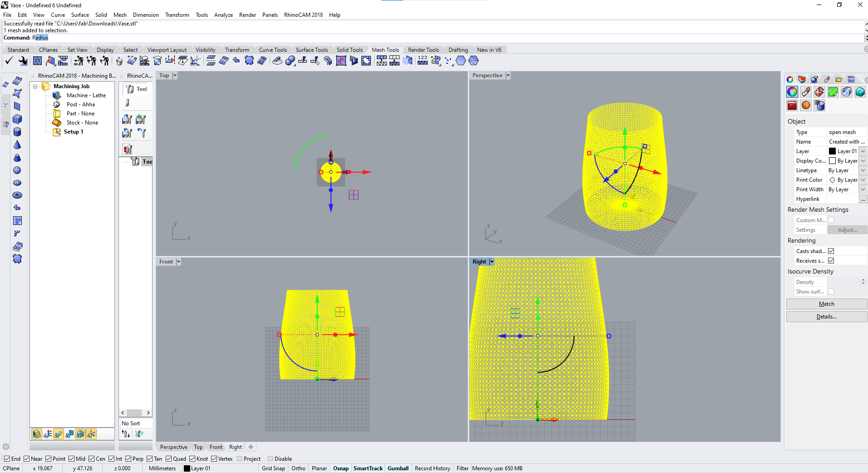Select the Sphere tool in left sidebar
Viewport: 868px width, 473px height.
click(x=17, y=170)
